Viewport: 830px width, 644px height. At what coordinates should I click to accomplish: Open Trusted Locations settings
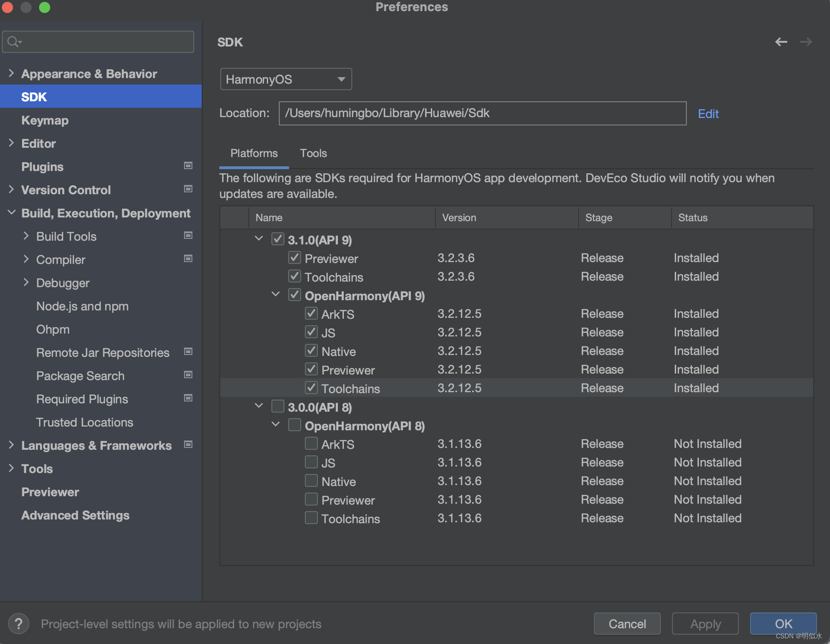[x=85, y=422]
